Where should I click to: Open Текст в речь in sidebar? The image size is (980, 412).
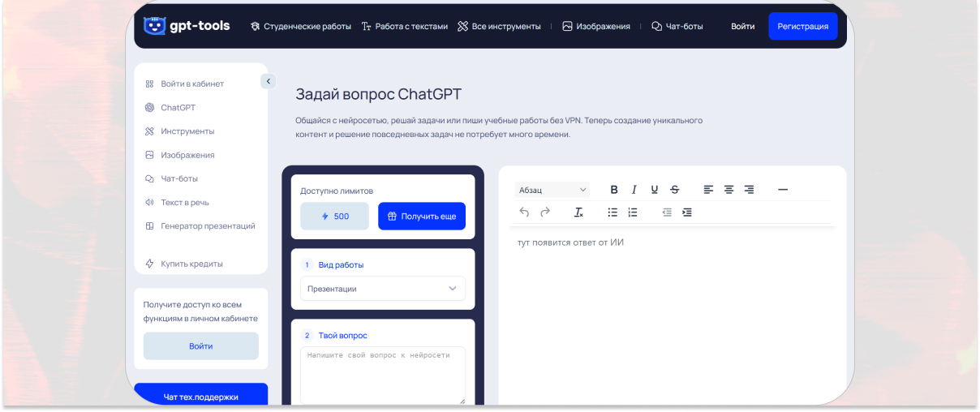click(x=177, y=202)
